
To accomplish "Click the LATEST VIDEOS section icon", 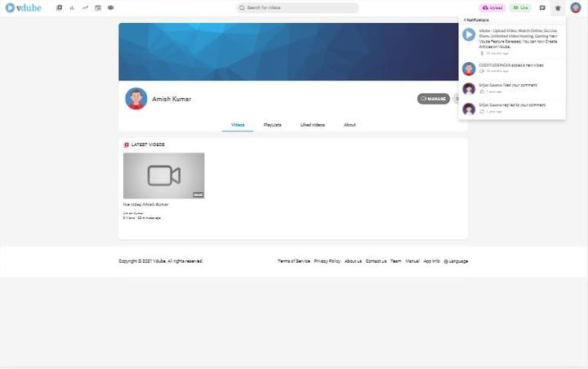I will coord(127,144).
